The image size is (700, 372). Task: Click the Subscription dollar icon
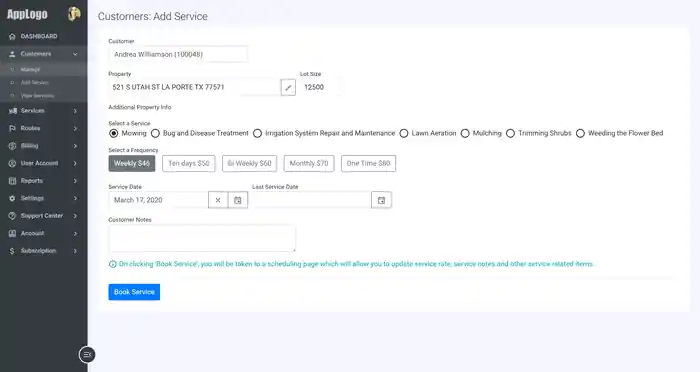12,251
